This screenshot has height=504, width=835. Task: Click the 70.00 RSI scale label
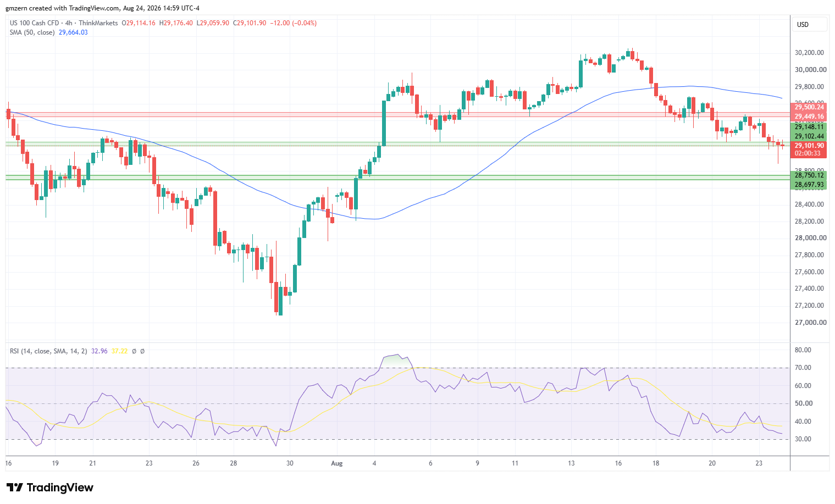coord(803,368)
